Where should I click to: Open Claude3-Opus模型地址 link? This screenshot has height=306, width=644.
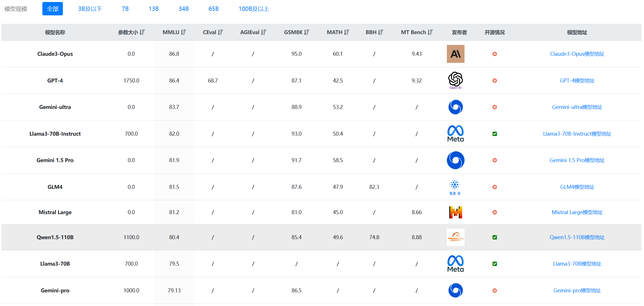(577, 54)
